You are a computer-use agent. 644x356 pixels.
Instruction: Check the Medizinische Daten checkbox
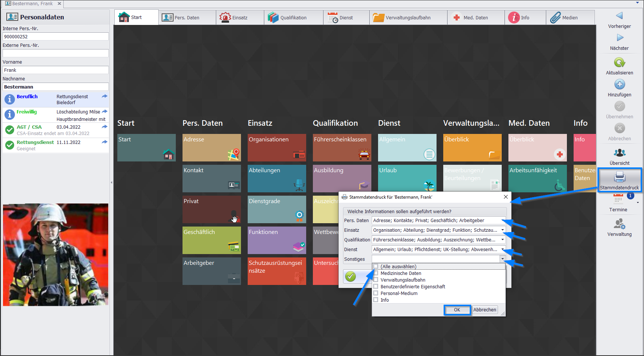tap(376, 273)
